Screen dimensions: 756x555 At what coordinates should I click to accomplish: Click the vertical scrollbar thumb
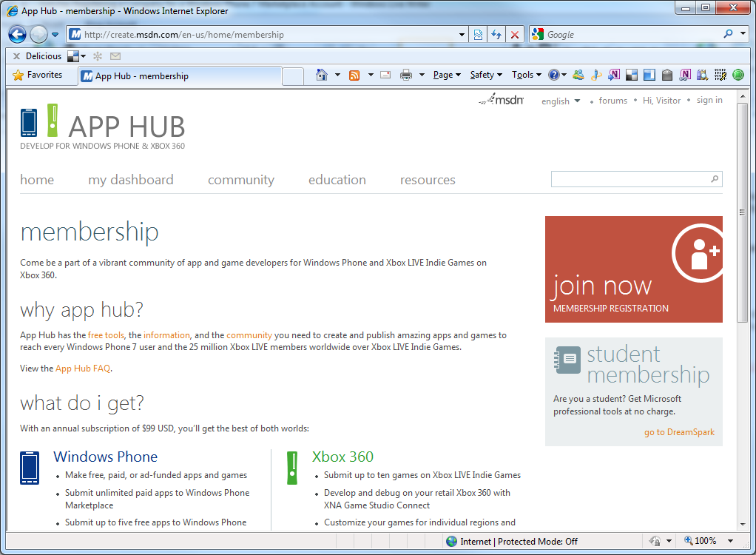(x=743, y=212)
